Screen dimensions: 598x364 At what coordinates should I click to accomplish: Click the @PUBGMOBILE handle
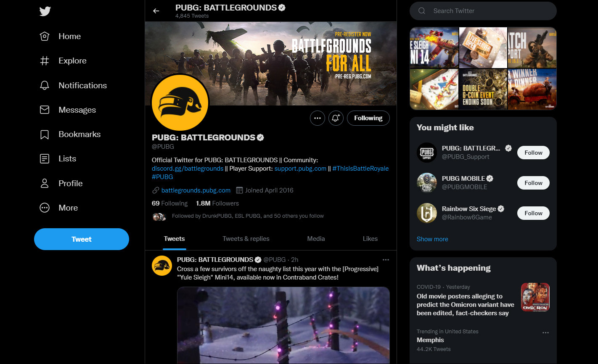tap(465, 187)
